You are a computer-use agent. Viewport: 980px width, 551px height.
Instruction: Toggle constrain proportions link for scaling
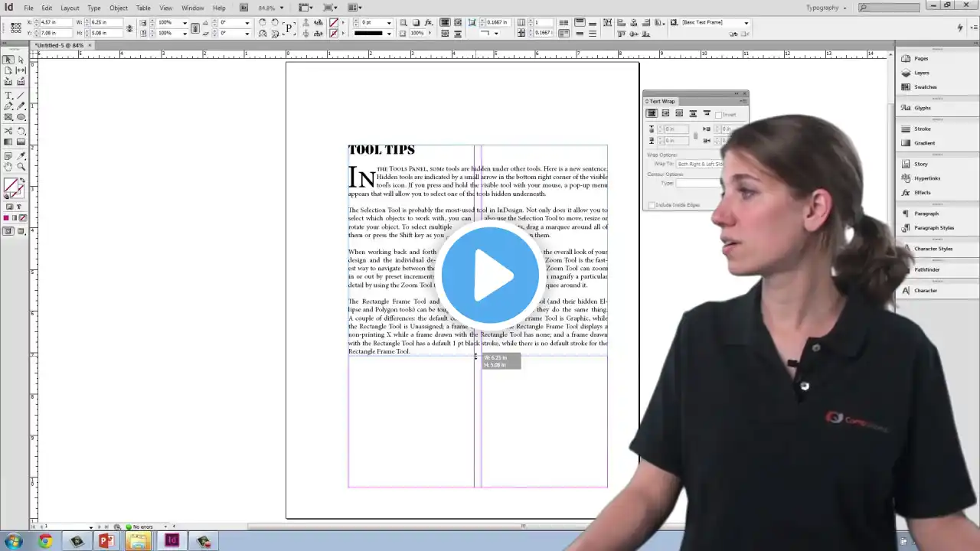(x=194, y=28)
